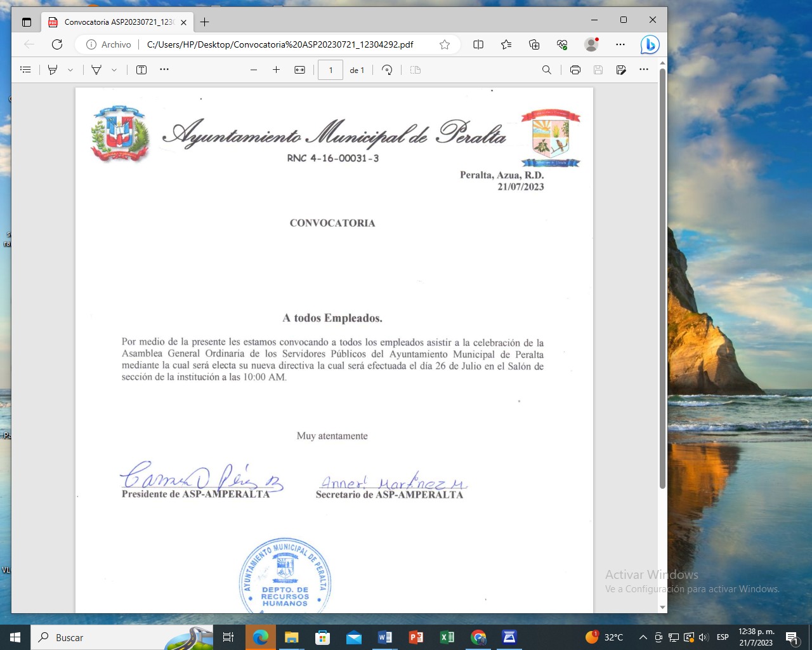Select the Highlight marker tool
The height and width of the screenshot is (650, 812).
click(96, 70)
